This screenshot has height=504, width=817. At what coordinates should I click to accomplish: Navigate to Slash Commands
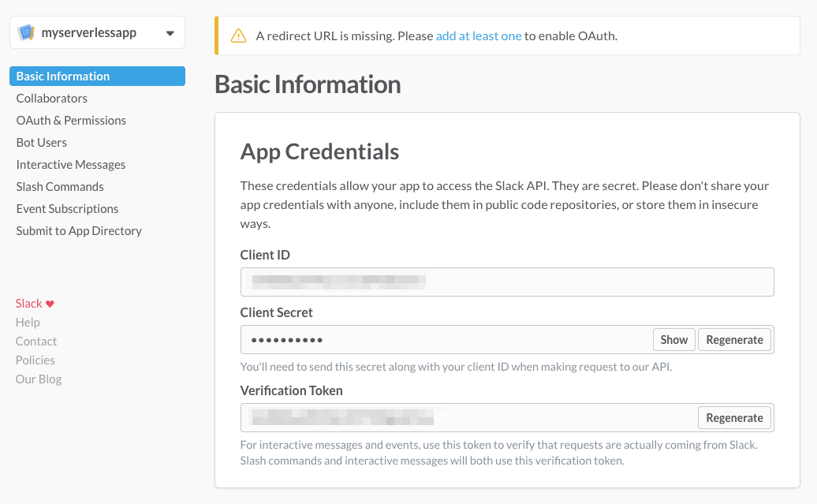60,187
